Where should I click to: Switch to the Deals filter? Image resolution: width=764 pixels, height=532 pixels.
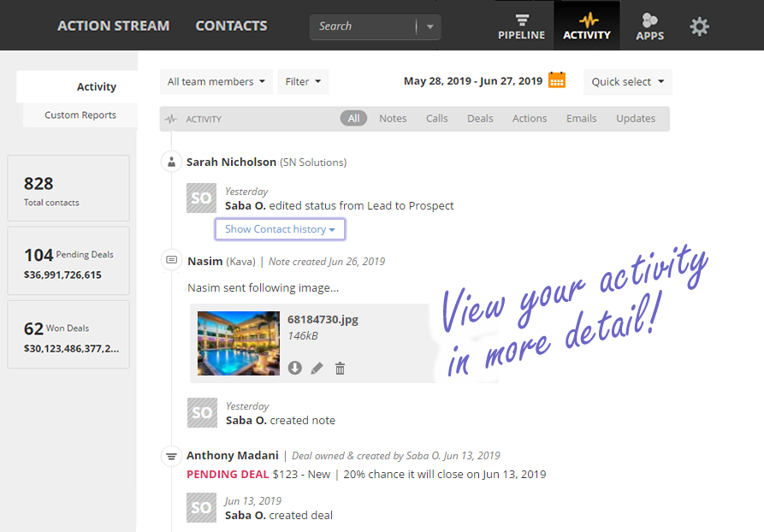[480, 118]
